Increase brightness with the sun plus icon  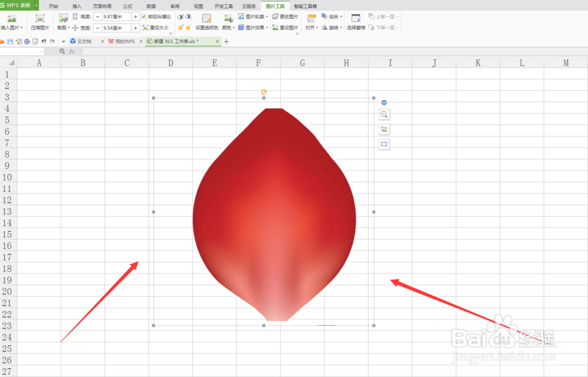click(181, 28)
